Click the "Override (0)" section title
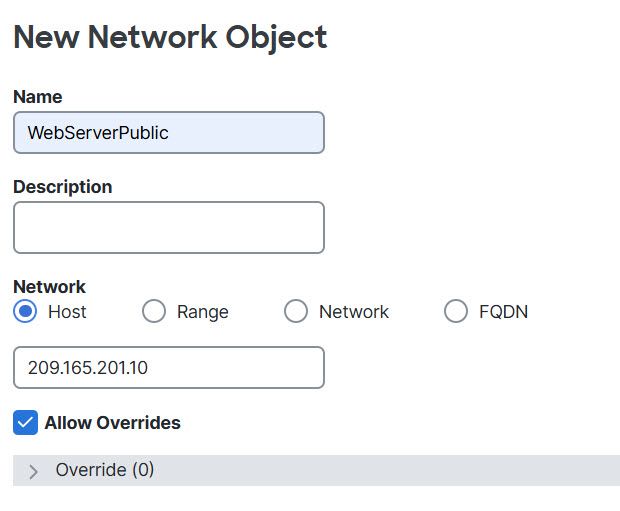 105,470
